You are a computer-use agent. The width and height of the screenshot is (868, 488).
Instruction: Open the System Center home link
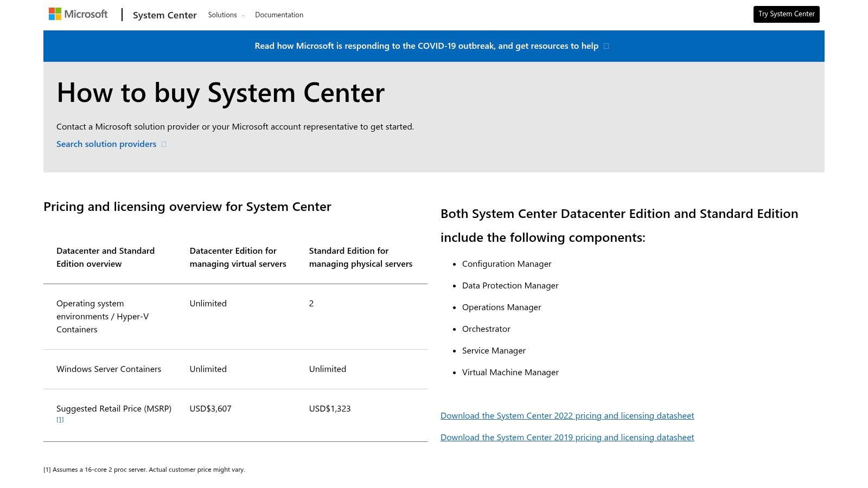coord(164,15)
